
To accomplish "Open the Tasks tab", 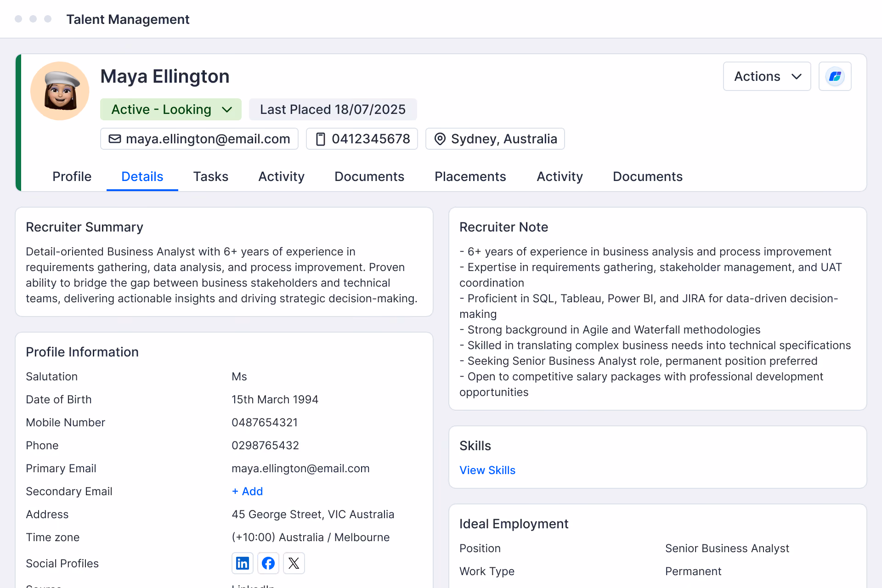I will (x=211, y=176).
